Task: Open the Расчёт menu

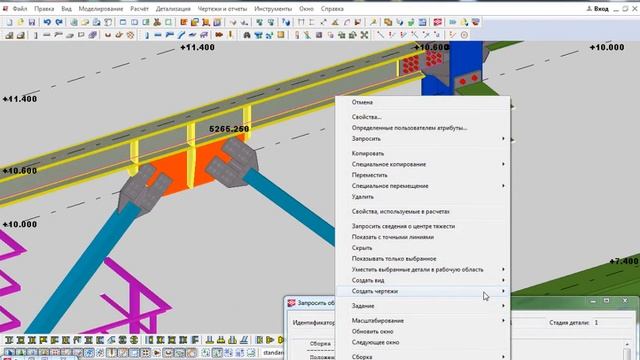Action: (x=140, y=9)
